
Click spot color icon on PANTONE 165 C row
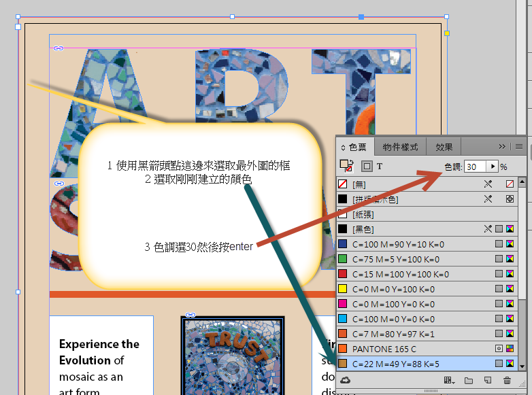tap(499, 348)
